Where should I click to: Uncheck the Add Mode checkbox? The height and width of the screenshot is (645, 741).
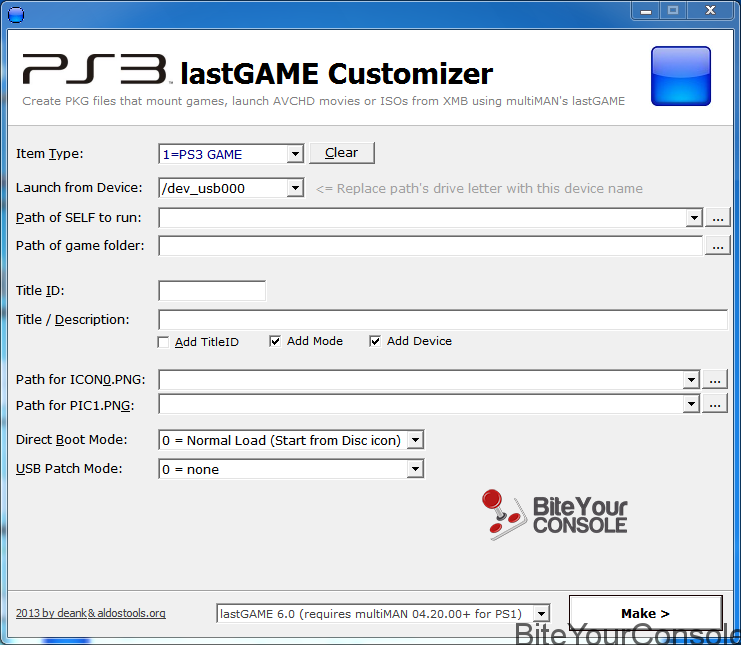pos(275,341)
